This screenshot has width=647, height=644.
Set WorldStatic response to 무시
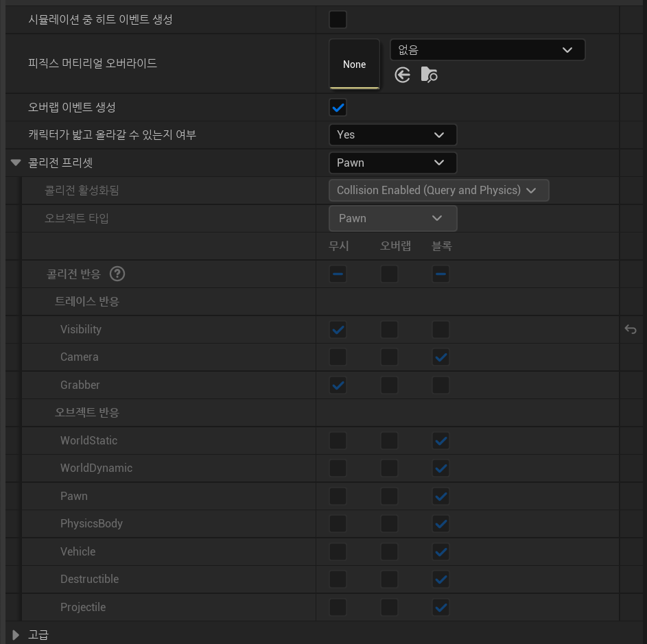338,440
